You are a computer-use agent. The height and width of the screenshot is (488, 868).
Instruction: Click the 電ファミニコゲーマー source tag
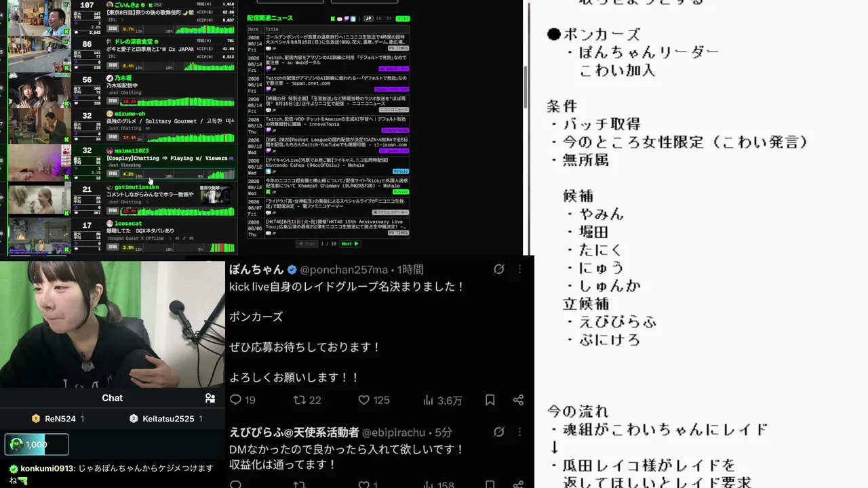(x=390, y=212)
